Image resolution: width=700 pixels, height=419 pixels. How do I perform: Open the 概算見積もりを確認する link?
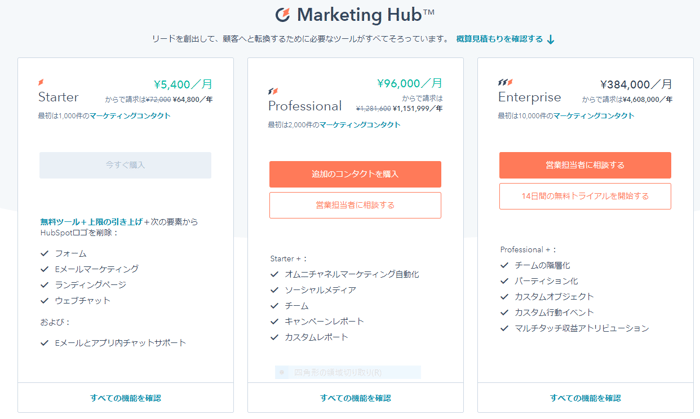click(500, 39)
